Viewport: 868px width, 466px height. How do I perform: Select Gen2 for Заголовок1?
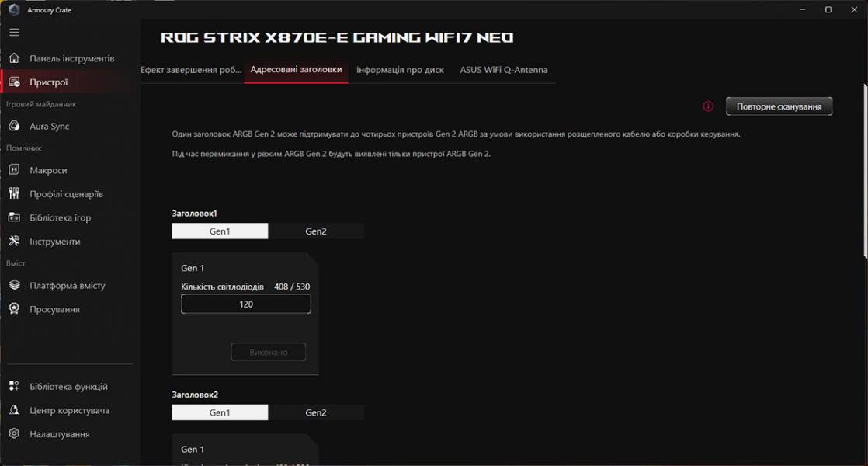point(316,231)
